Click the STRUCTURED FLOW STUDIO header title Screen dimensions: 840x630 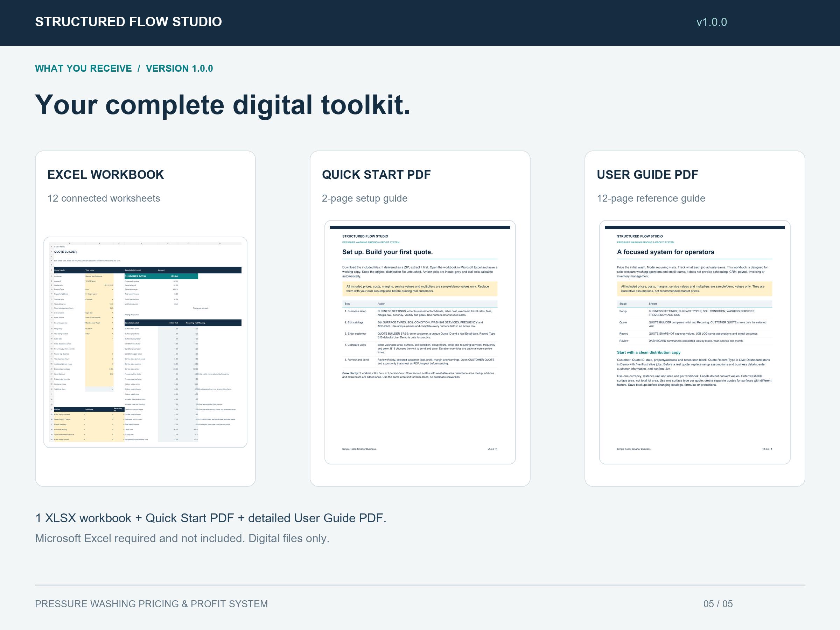[x=128, y=22]
